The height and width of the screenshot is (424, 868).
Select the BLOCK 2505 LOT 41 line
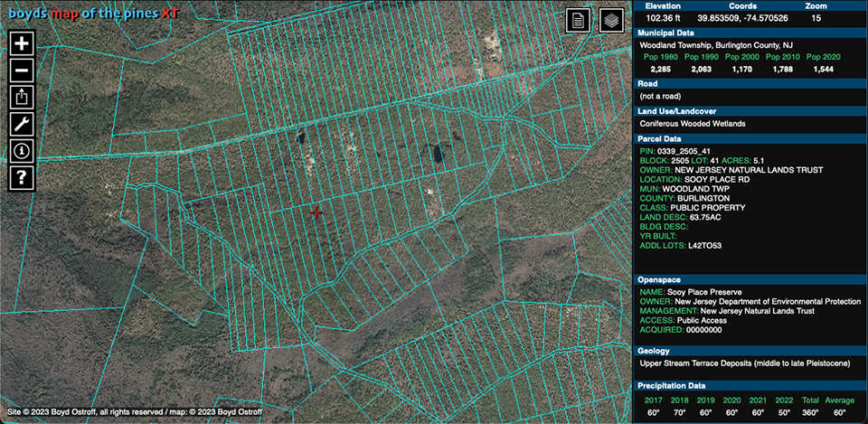[702, 161]
